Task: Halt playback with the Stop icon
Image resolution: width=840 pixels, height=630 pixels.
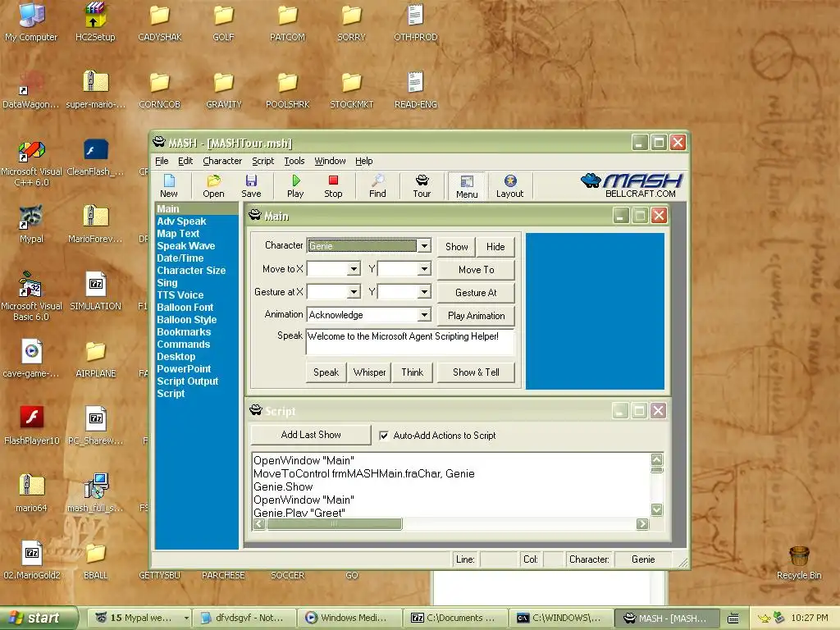Action: [x=333, y=186]
